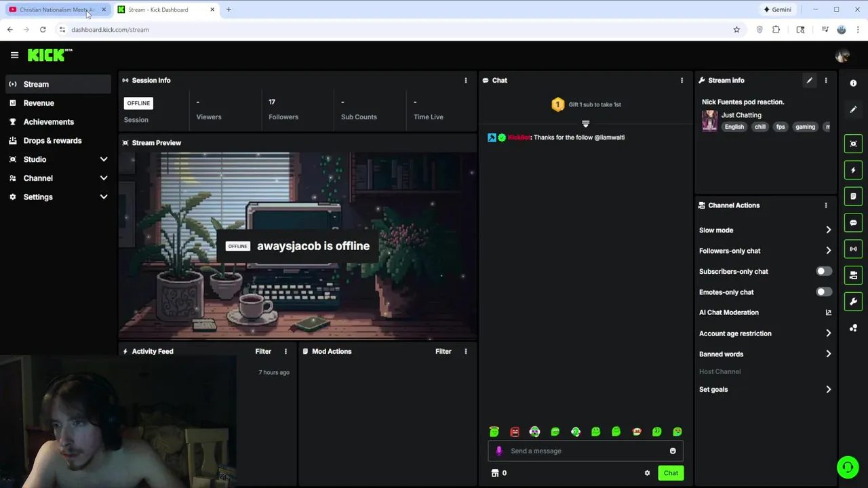
Task: Toggle the chat bubble widget icon in the rail
Action: pyautogui.click(x=853, y=222)
